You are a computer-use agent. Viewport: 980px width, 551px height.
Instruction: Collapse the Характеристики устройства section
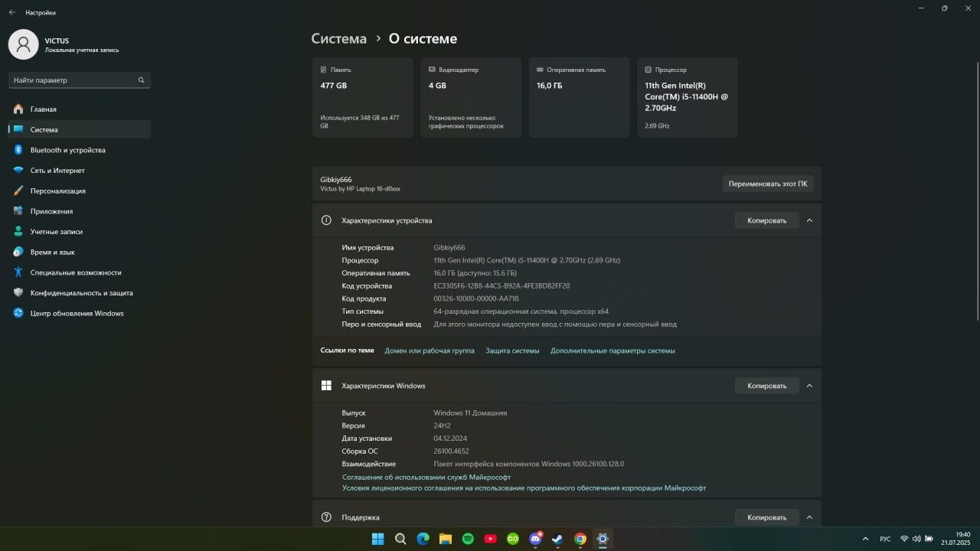pos(809,220)
